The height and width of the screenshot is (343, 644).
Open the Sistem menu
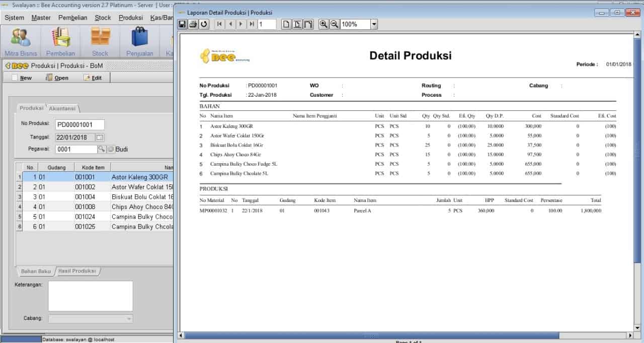pyautogui.click(x=14, y=18)
